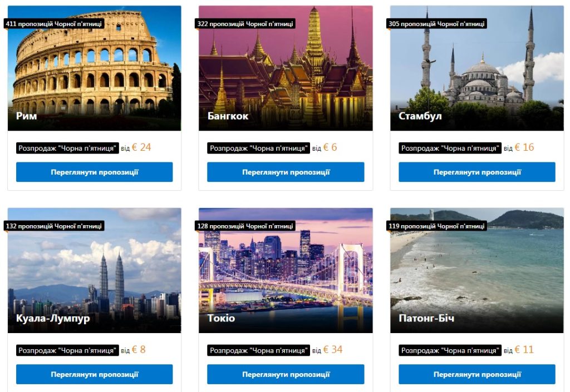Click the € 6 price for Bangkok

click(330, 147)
